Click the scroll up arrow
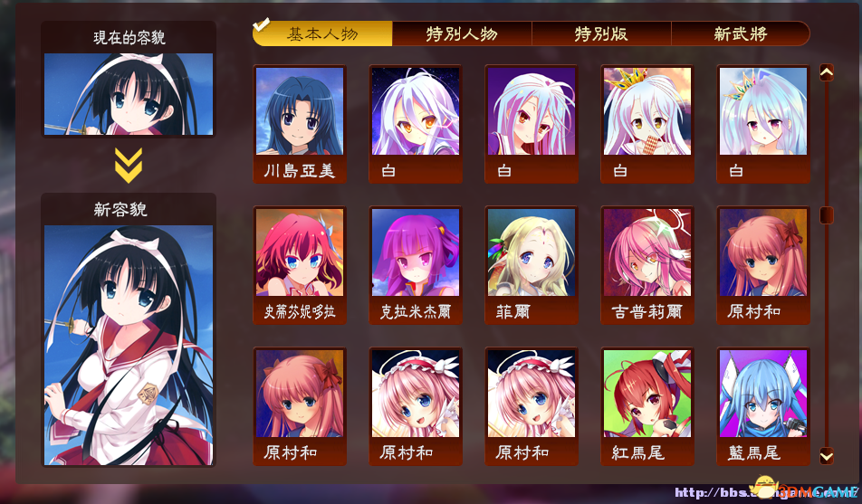 [x=827, y=72]
